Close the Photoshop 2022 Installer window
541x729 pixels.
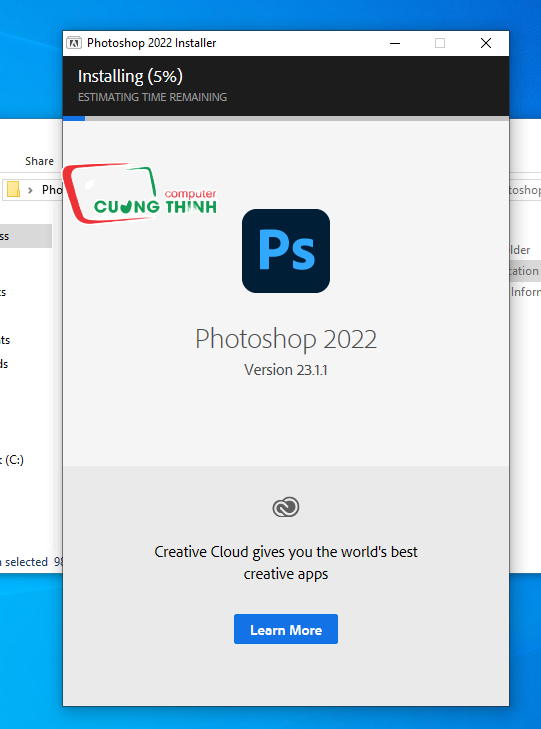pyautogui.click(x=486, y=43)
